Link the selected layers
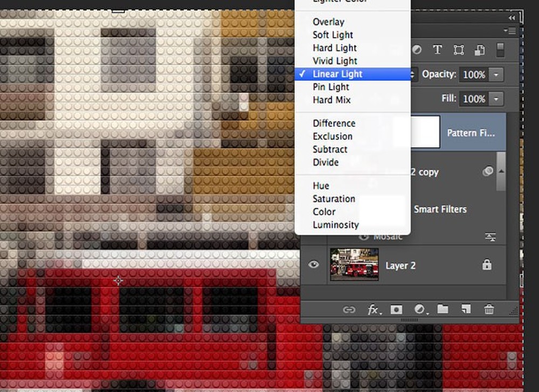This screenshot has width=539, height=392. tap(350, 310)
